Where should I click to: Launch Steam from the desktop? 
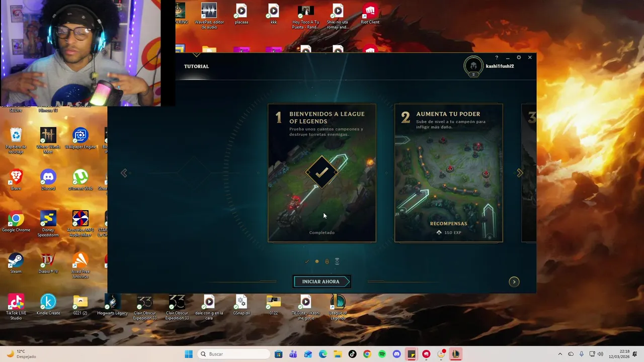coord(16,263)
